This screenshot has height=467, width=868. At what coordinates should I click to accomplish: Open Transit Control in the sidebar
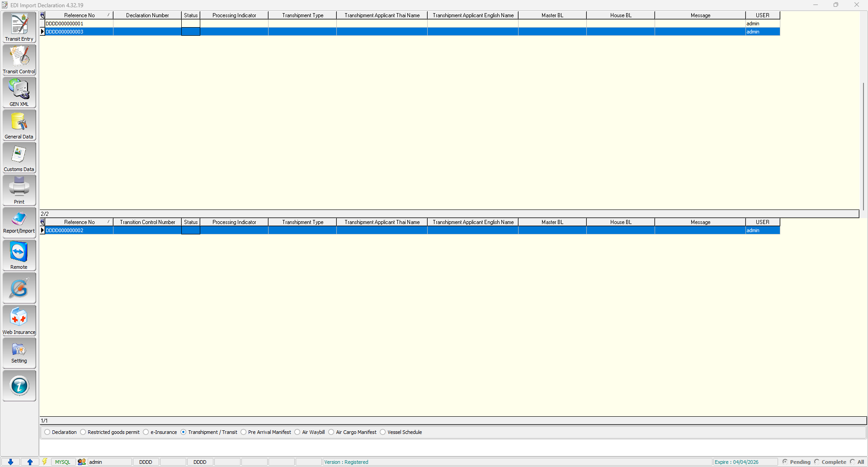point(19,60)
